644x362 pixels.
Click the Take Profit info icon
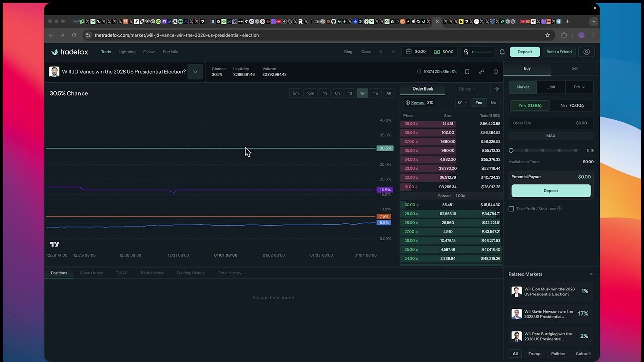[559, 208]
